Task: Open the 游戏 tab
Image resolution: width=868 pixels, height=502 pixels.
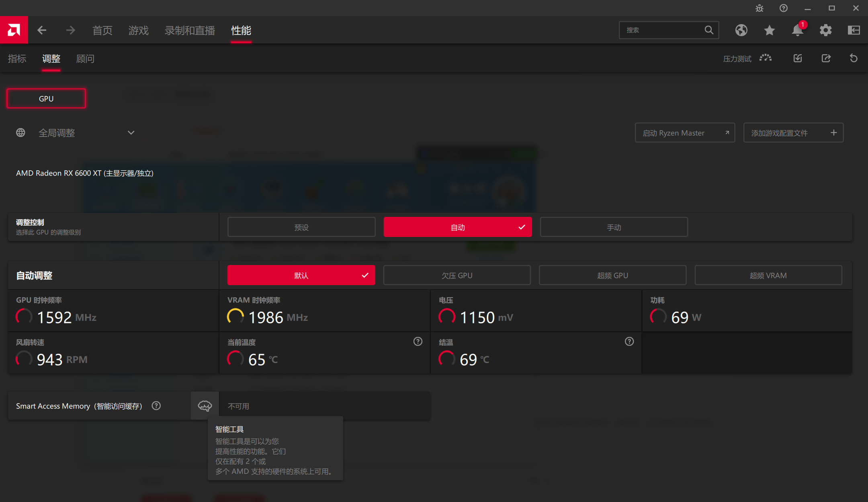Action: [x=139, y=31]
